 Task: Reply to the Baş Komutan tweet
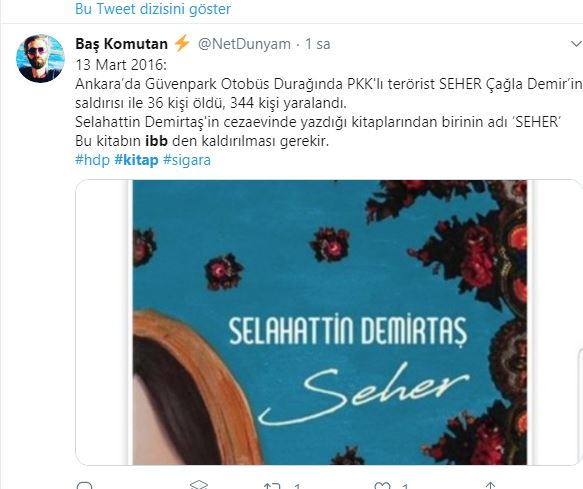coord(84,485)
